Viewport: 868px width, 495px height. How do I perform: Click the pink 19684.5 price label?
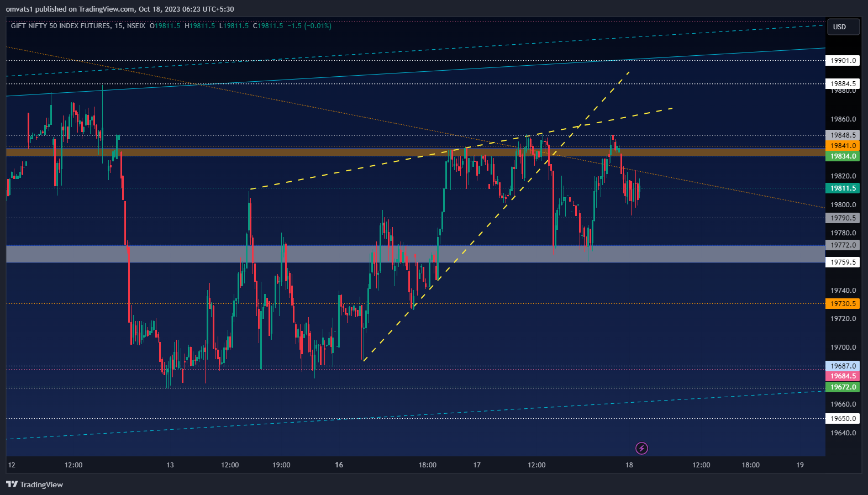(843, 376)
